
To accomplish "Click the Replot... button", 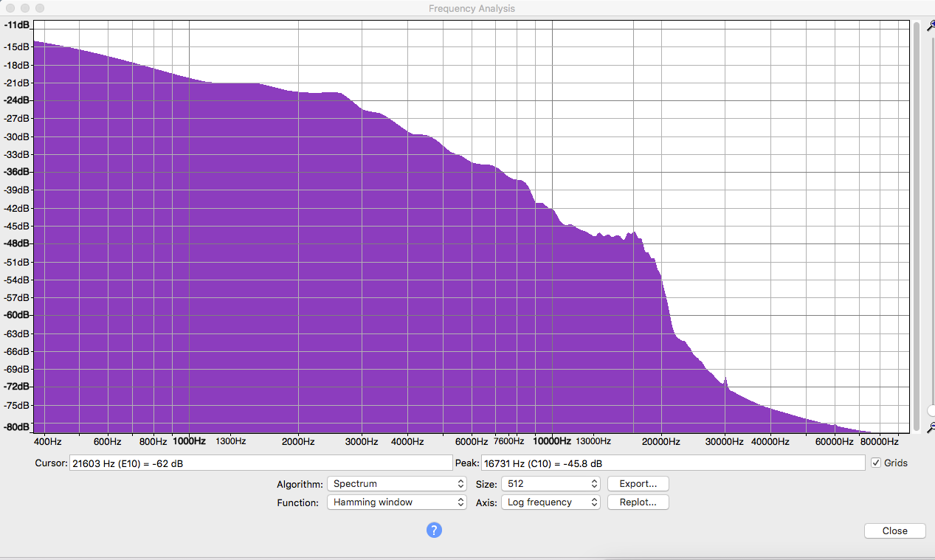I will (638, 502).
